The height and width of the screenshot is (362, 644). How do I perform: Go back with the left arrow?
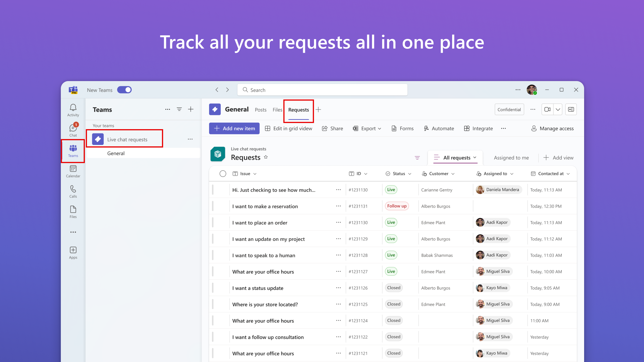(x=217, y=90)
